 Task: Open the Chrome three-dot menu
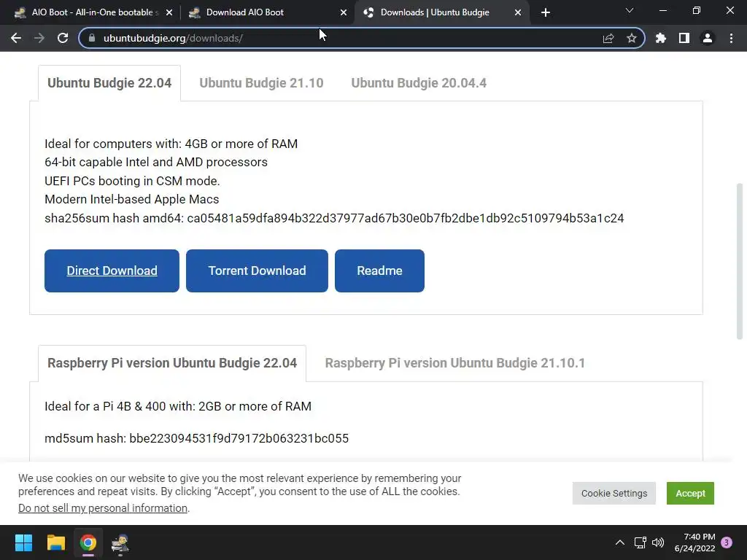731,38
